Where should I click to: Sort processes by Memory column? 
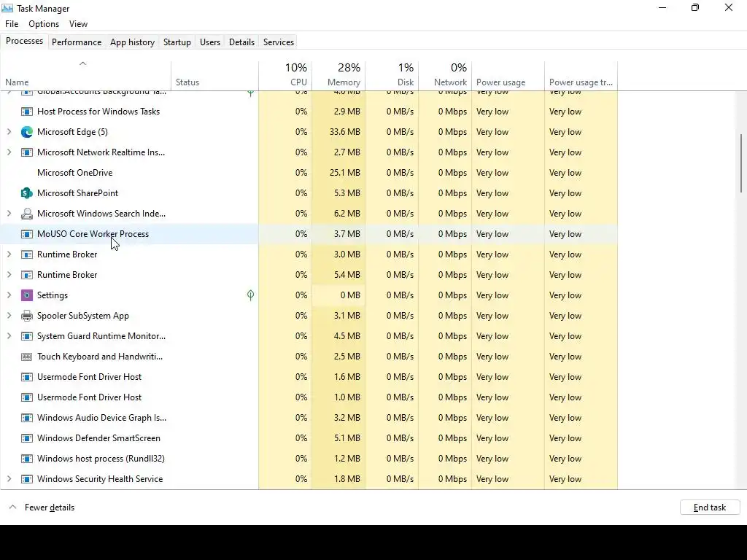(x=338, y=75)
